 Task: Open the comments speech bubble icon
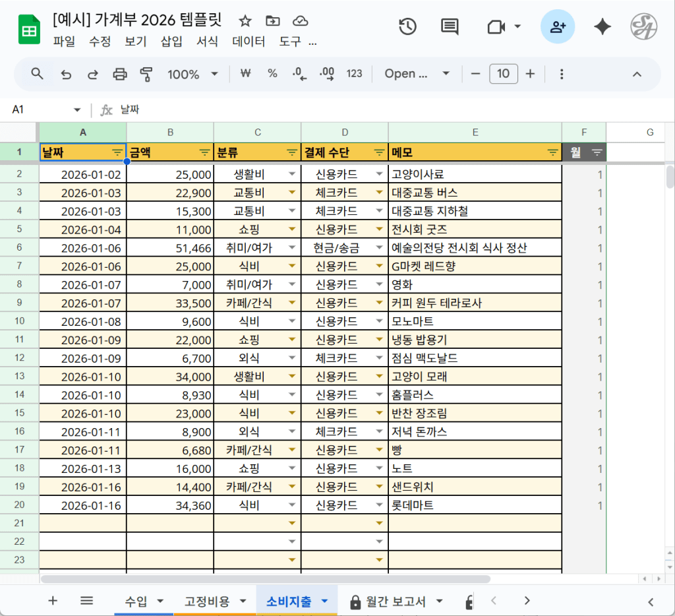pyautogui.click(x=450, y=26)
